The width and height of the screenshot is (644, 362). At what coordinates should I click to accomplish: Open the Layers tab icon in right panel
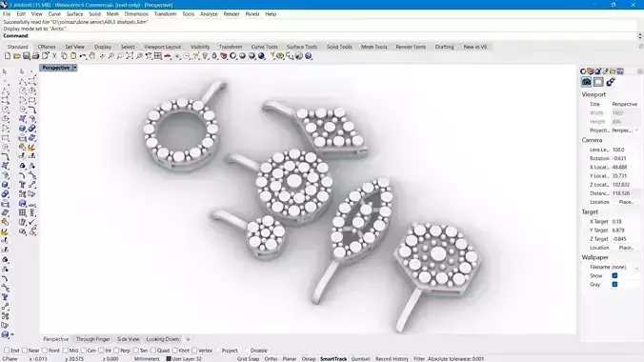pos(591,71)
